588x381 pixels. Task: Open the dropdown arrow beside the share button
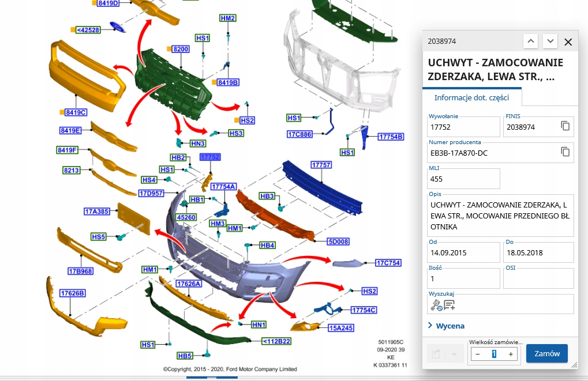pyautogui.click(x=454, y=354)
